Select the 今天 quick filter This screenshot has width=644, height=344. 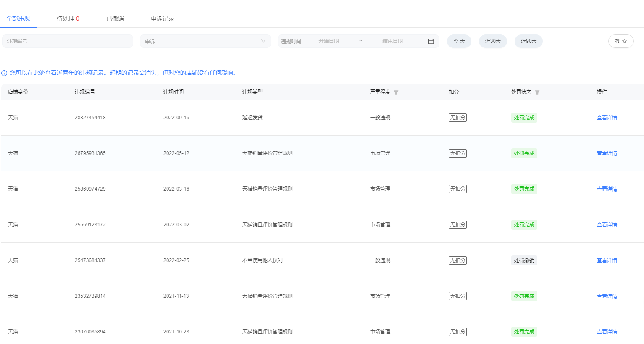pos(459,41)
